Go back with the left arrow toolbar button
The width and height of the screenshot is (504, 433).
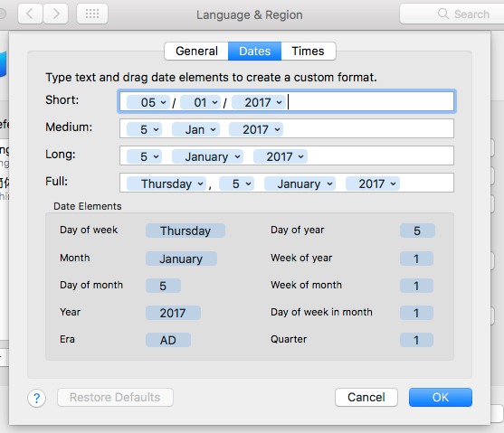[30, 14]
